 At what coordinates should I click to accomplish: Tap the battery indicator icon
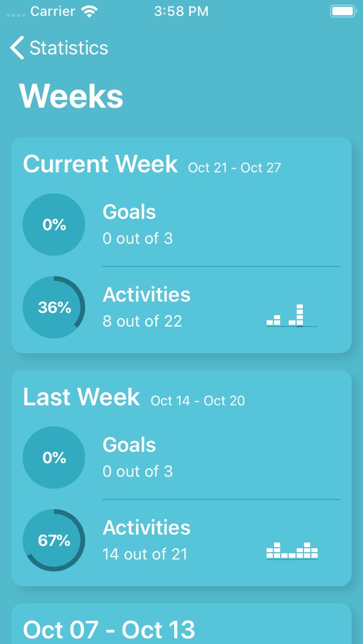pyautogui.click(x=343, y=11)
